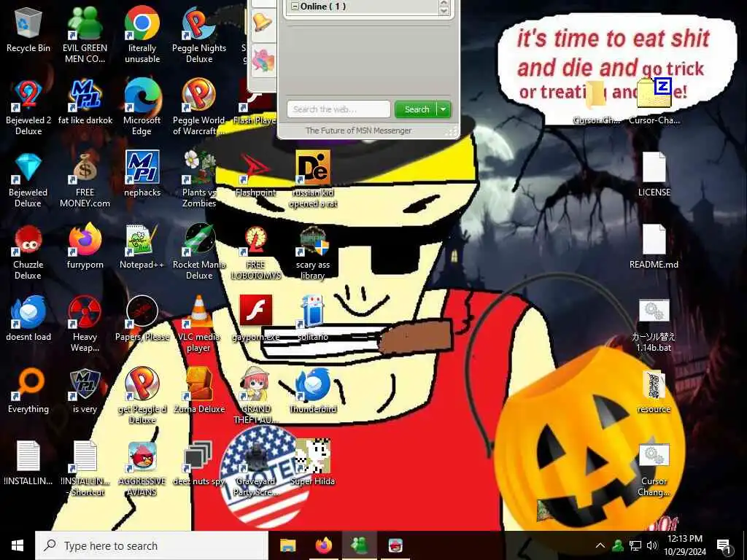Click the taskbar 'Type here to search' box

(152, 545)
